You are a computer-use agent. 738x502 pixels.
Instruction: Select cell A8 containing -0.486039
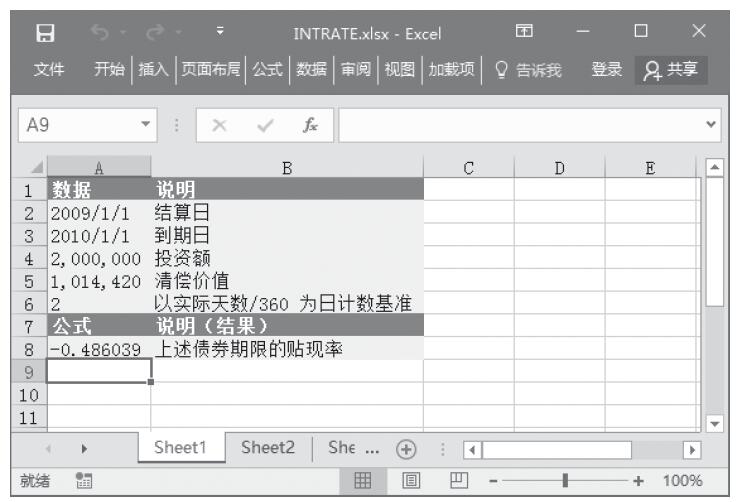tap(98, 349)
